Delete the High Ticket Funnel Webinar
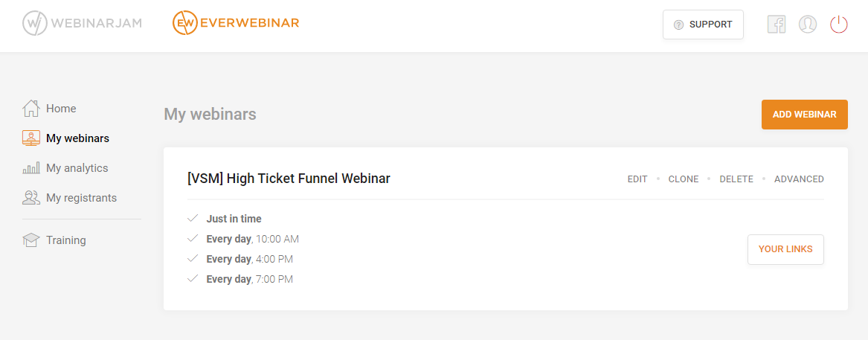868x340 pixels. 736,179
